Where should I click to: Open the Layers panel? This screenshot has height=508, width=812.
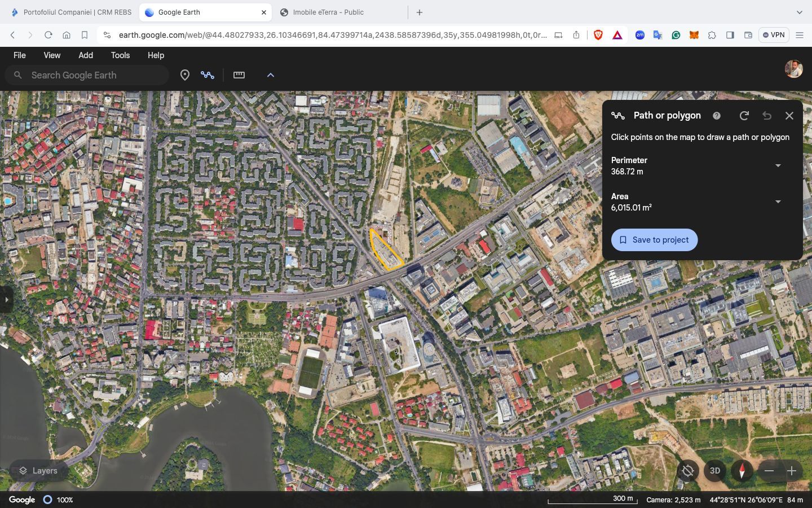pos(38,471)
